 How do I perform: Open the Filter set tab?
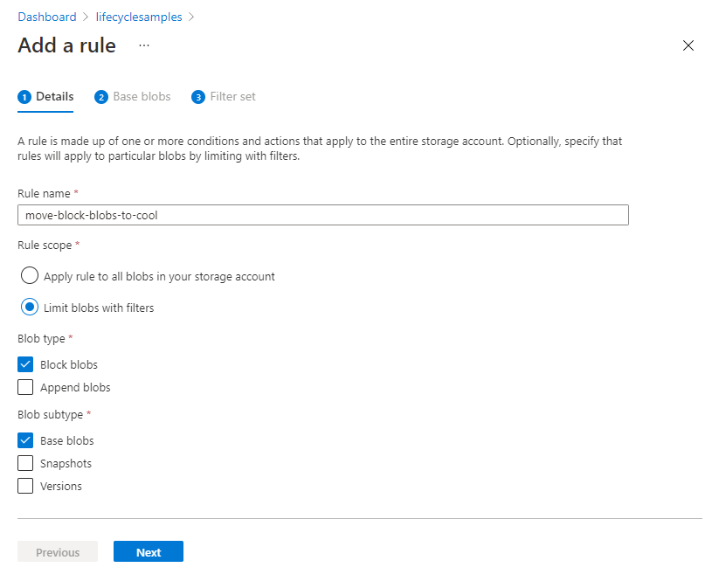pos(232,96)
